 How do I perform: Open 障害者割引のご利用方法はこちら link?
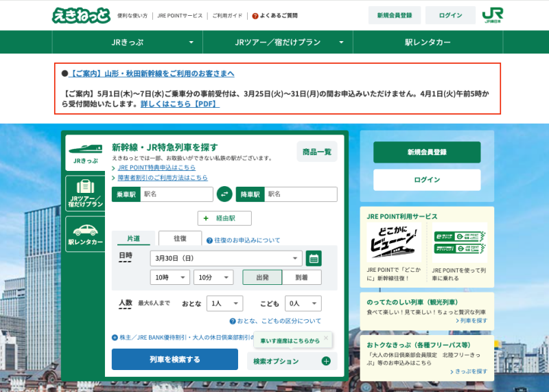coord(163,178)
